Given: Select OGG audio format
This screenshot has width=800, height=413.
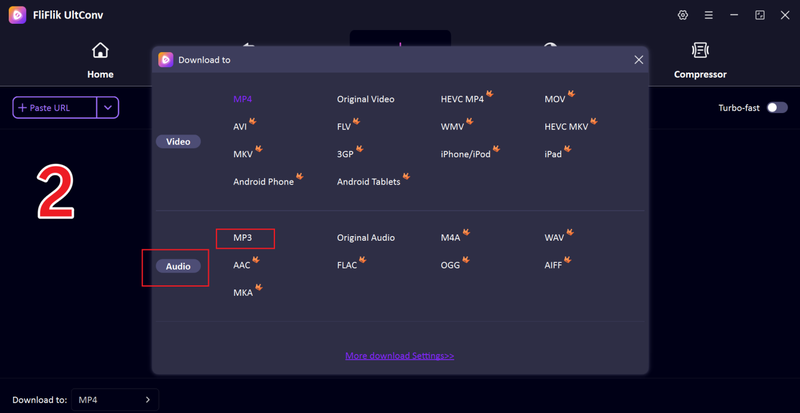Looking at the screenshot, I should point(451,265).
